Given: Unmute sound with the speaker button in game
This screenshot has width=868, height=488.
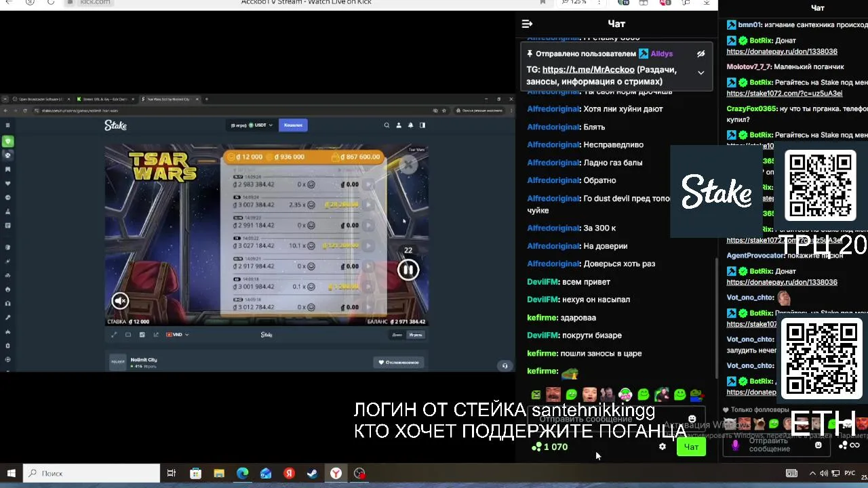Looking at the screenshot, I should [x=120, y=300].
